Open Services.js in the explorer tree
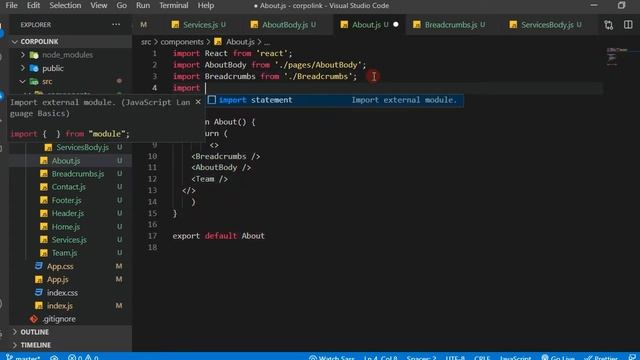 coord(69,240)
